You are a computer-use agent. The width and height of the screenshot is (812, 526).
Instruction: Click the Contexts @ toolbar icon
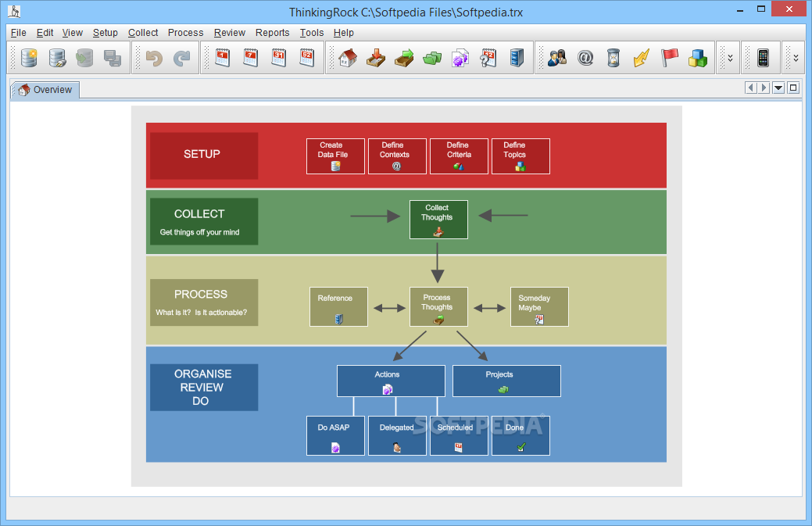(585, 58)
